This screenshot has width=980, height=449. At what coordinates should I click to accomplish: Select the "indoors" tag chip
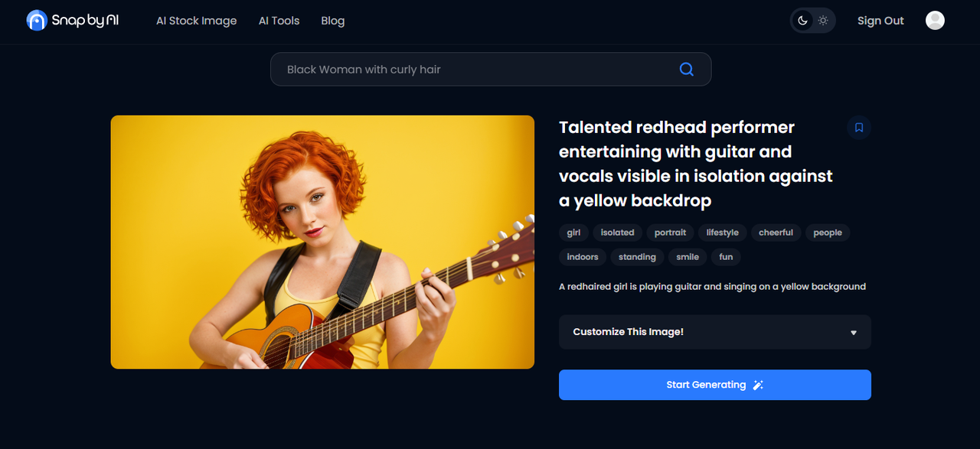tap(583, 257)
